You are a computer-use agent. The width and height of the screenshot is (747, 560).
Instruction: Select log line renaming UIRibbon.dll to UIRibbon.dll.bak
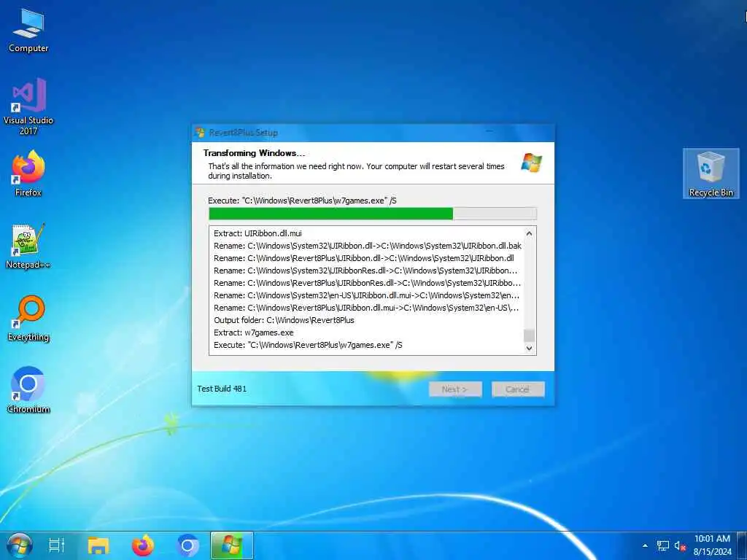(368, 246)
